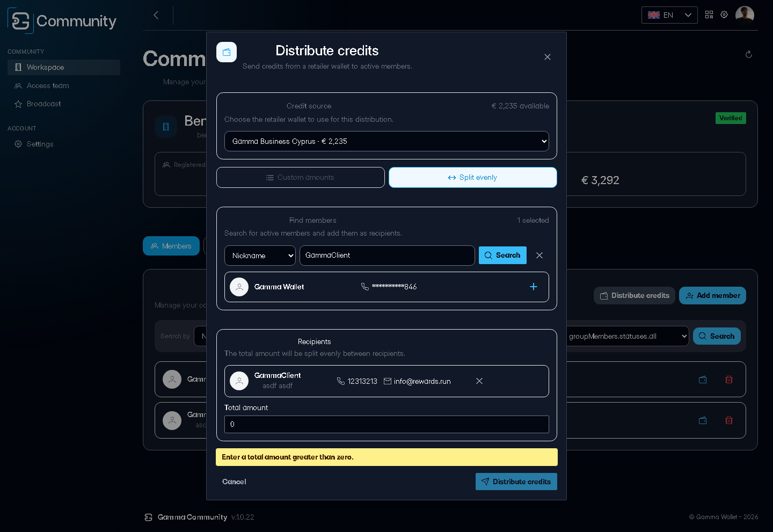Click Search button in Find members
This screenshot has width=773, height=532.
pos(502,256)
